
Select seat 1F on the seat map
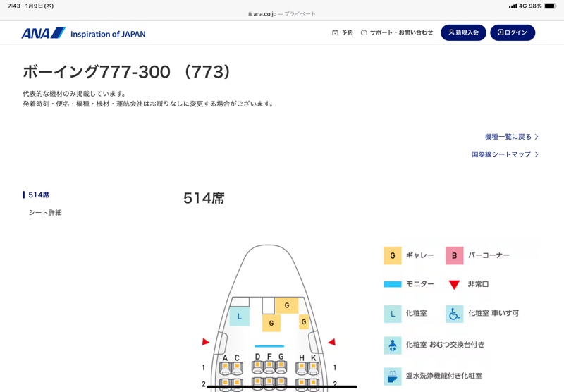[x=269, y=366]
